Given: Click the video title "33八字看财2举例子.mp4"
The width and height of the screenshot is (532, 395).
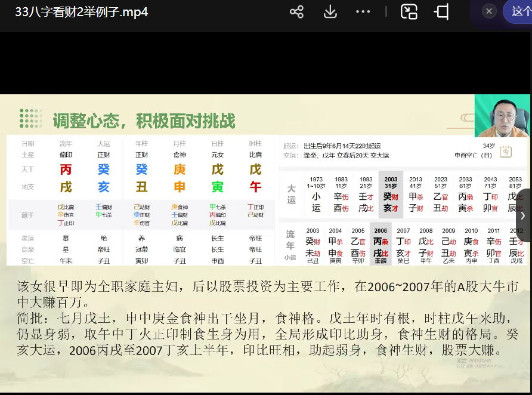Looking at the screenshot, I should (82, 12).
